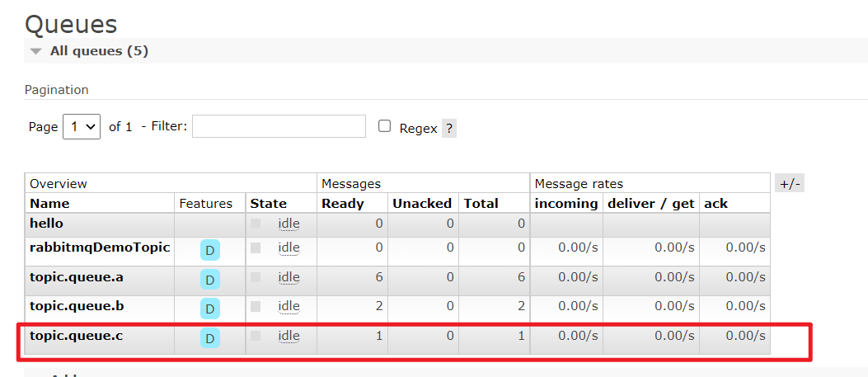868x377 pixels.
Task: Open the rabbitmqDemoTopic queue
Action: pyautogui.click(x=100, y=247)
